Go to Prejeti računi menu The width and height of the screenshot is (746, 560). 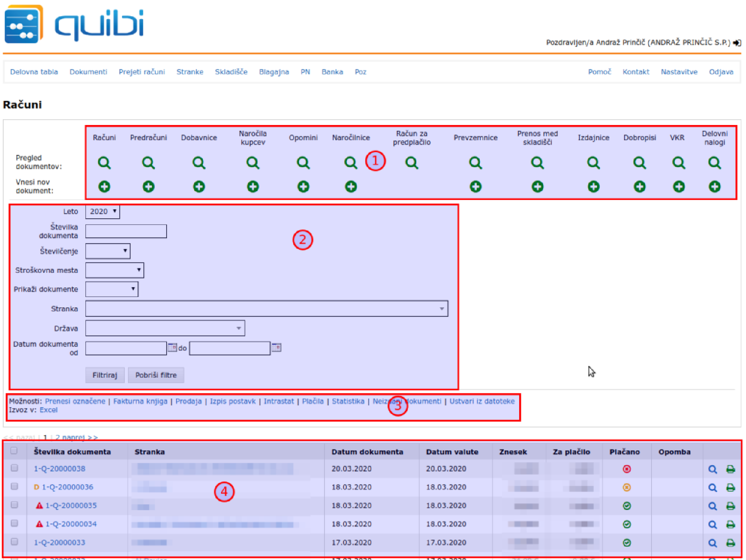click(142, 72)
